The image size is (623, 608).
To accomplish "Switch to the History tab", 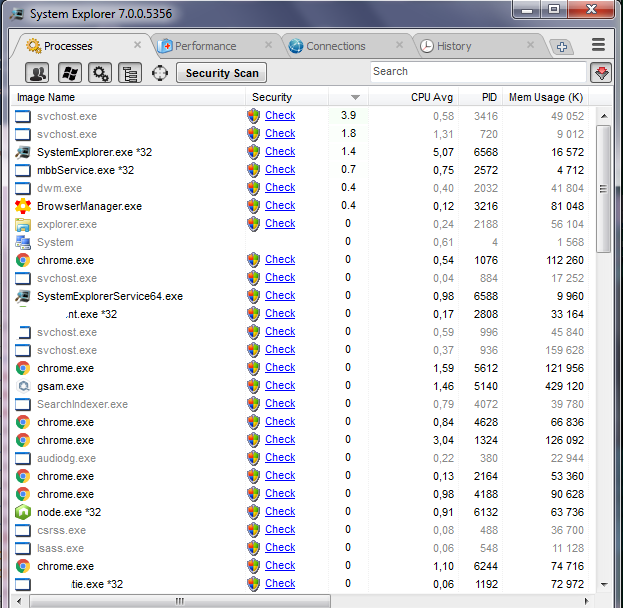I will (454, 46).
